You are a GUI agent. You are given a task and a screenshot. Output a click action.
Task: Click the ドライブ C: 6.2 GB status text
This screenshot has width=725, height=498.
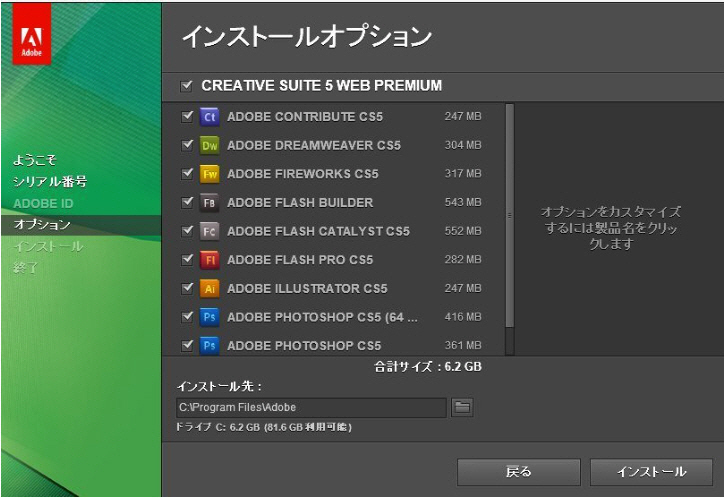tap(264, 427)
